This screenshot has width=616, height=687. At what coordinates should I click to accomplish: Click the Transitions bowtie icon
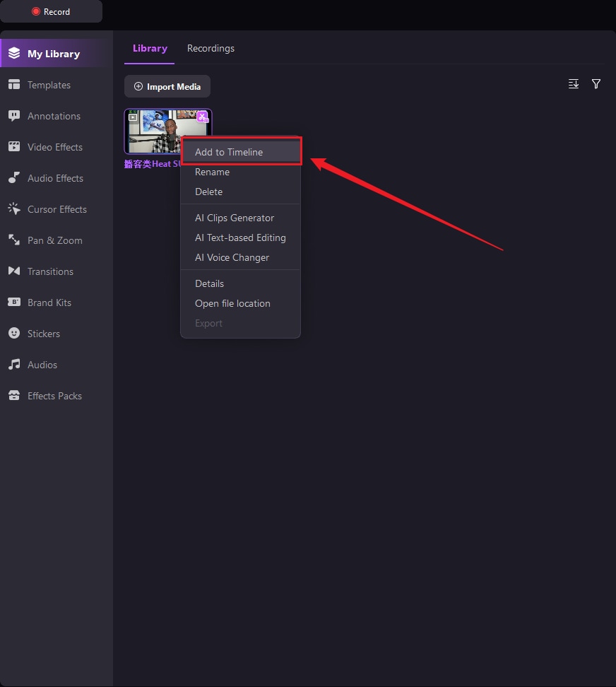pos(14,271)
